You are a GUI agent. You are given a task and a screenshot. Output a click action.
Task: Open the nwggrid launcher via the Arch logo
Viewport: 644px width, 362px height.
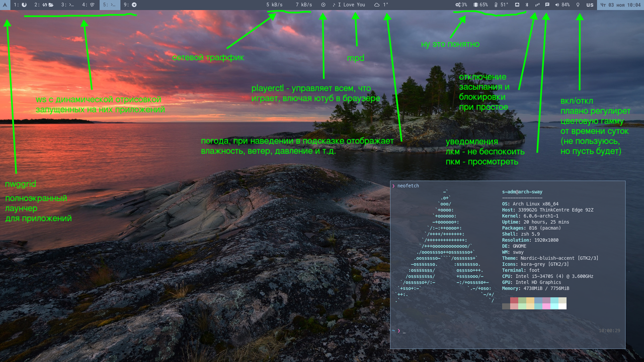(x=4, y=5)
